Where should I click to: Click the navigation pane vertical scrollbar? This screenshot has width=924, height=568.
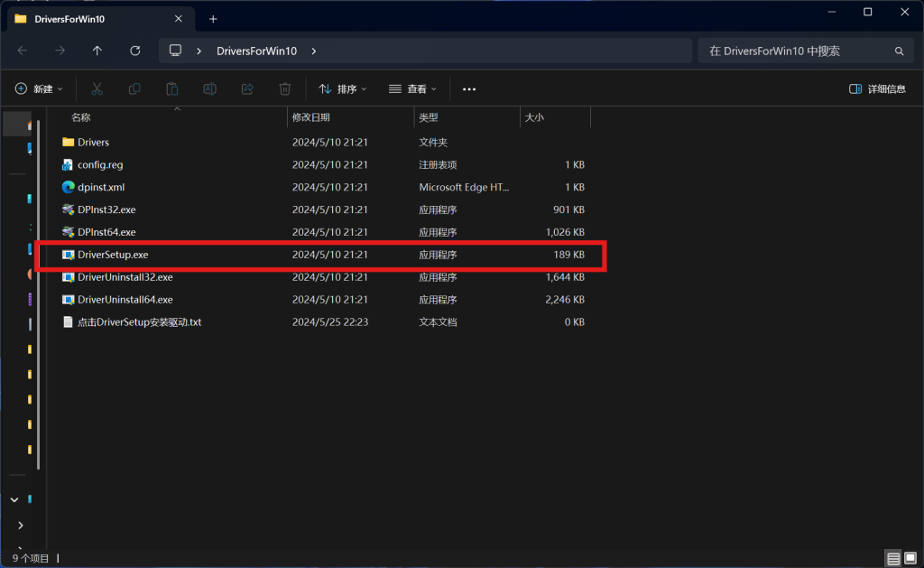[x=38, y=295]
